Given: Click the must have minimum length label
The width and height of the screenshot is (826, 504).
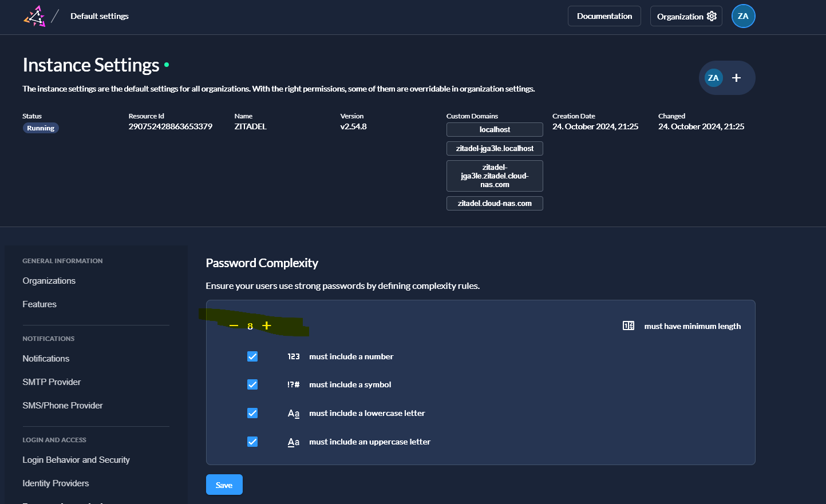Looking at the screenshot, I should pyautogui.click(x=693, y=326).
